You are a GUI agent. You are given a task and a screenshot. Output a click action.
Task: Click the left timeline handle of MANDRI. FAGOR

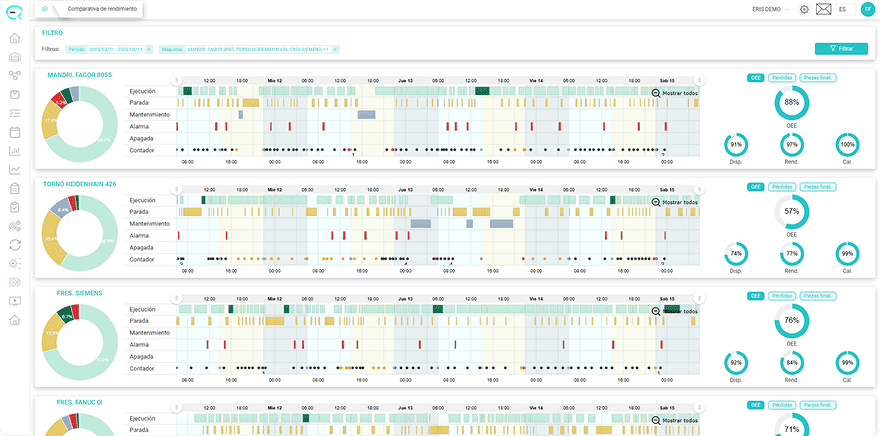coord(176,80)
